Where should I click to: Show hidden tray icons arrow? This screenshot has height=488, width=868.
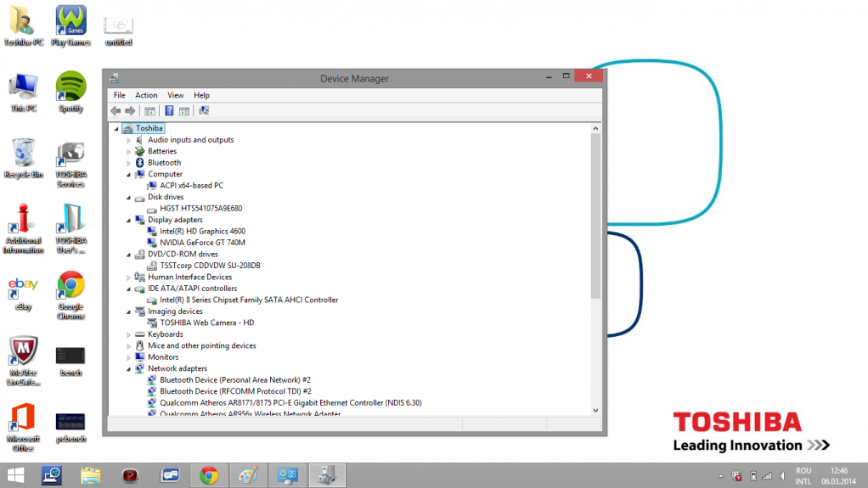pyautogui.click(x=721, y=476)
